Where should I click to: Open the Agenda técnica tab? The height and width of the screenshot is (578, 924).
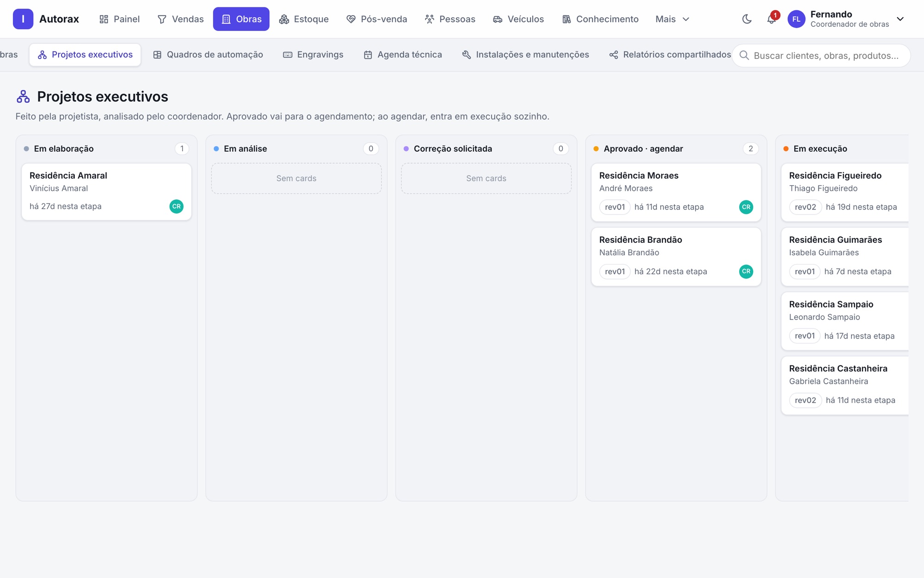[x=403, y=55]
